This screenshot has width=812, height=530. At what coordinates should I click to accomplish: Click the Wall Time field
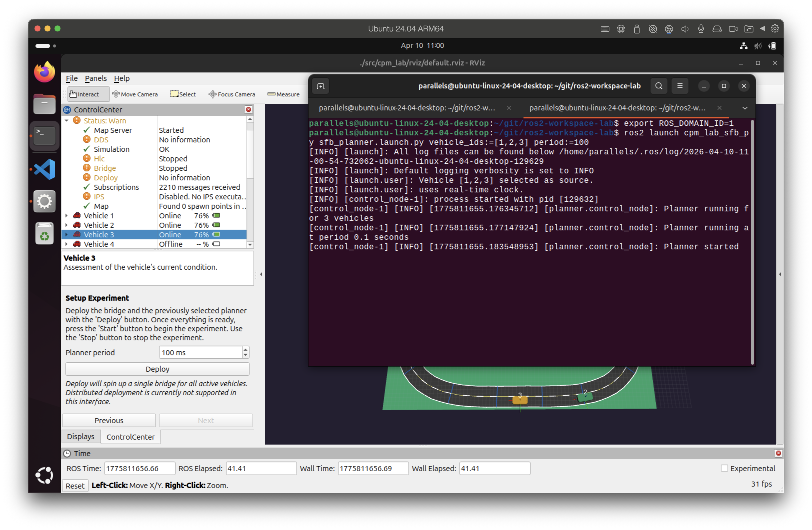(x=373, y=468)
